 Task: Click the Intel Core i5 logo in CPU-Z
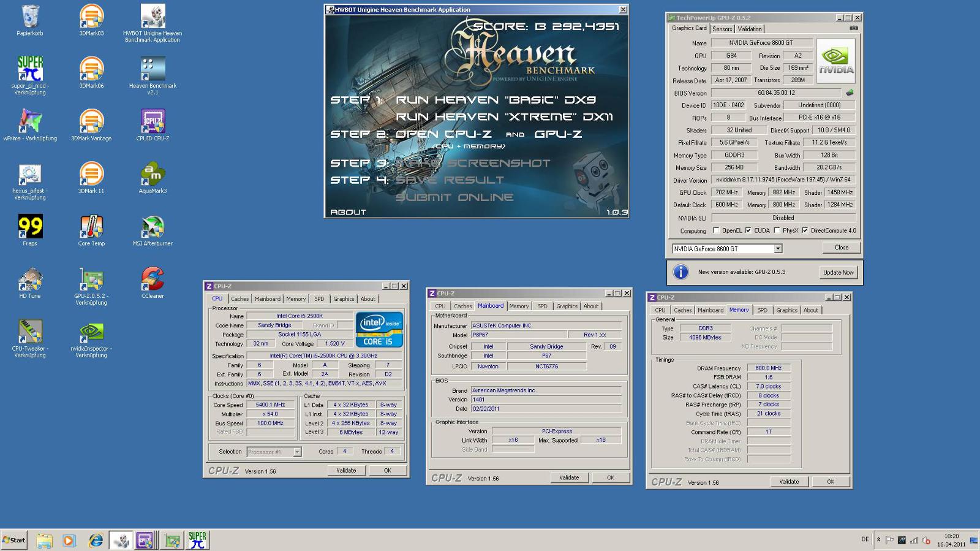(x=379, y=330)
